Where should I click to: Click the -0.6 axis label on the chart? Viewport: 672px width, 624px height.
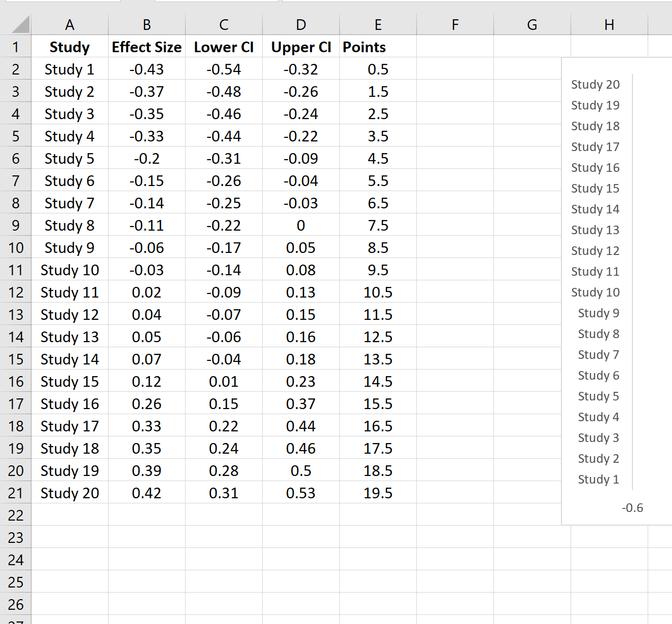pos(633,507)
